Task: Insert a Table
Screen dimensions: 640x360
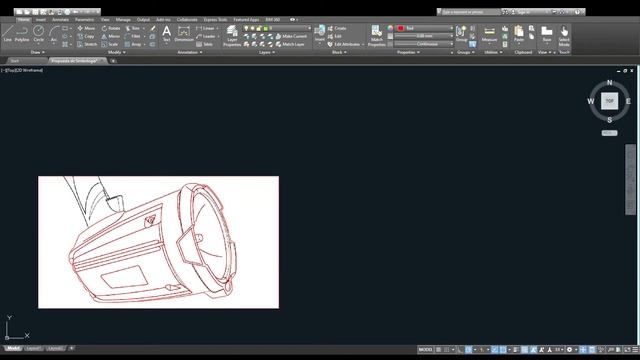Action: pyautogui.click(x=204, y=44)
